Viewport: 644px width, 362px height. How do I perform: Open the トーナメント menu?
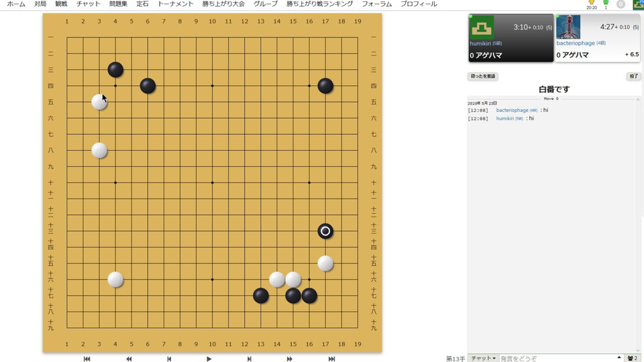click(x=175, y=4)
